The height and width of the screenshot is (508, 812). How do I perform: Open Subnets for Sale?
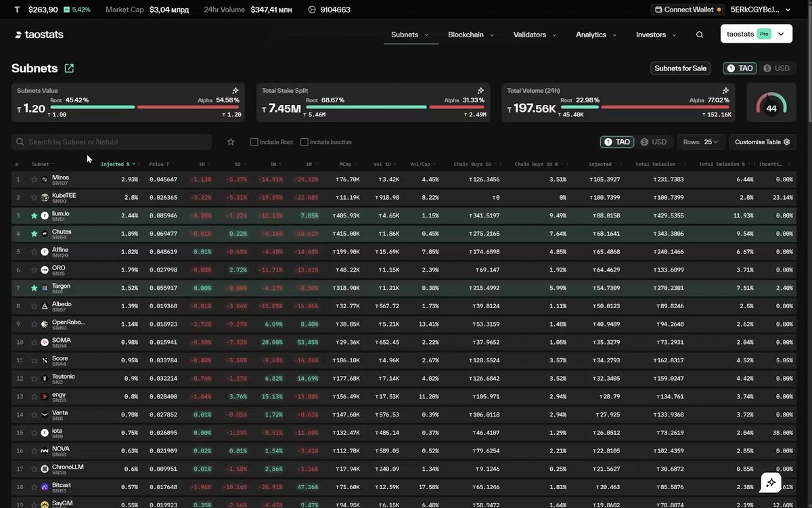coord(680,68)
